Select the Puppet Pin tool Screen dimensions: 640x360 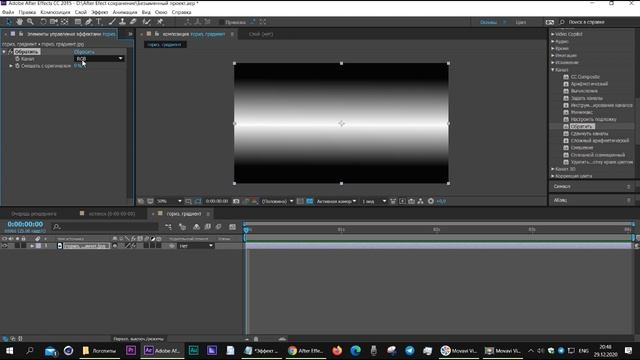tap(160, 22)
